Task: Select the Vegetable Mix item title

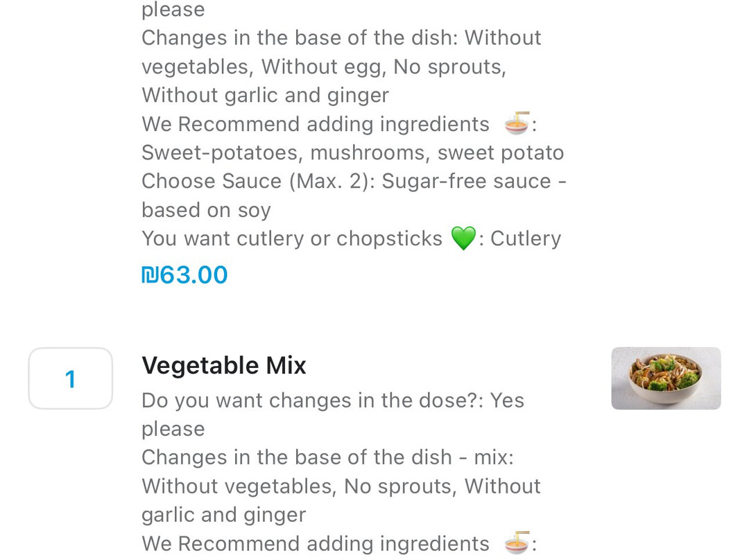Action: click(223, 365)
